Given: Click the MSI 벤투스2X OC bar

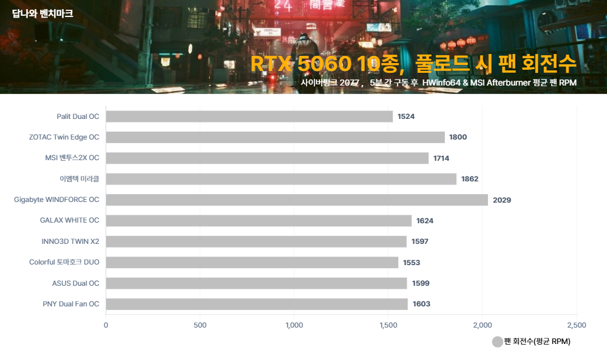Looking at the screenshot, I should 267,158.
